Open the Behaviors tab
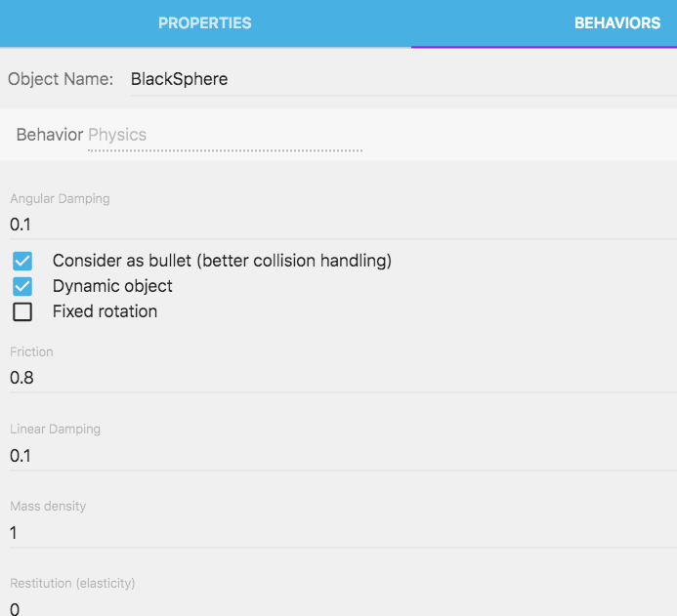 pyautogui.click(x=616, y=22)
